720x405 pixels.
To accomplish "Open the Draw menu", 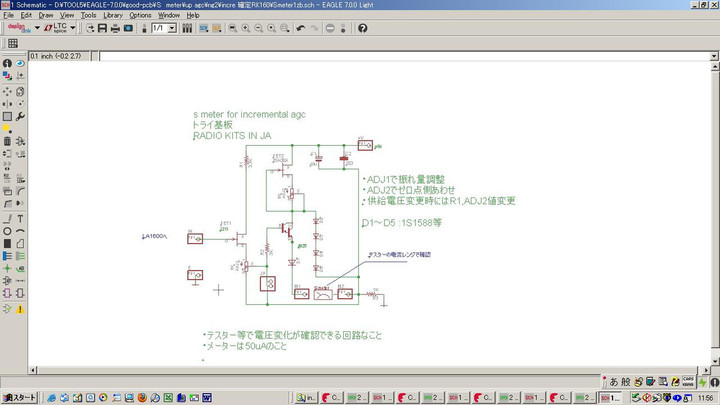I will point(45,15).
